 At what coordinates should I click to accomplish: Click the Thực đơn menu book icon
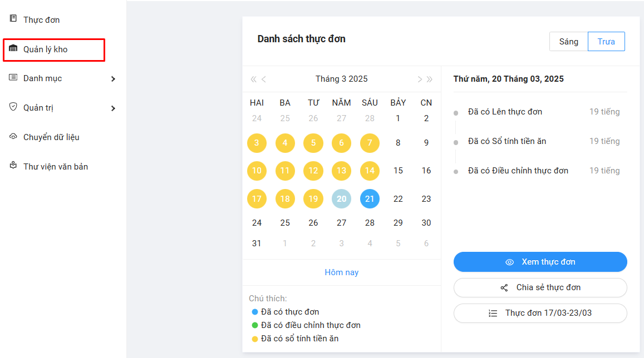pos(13,19)
